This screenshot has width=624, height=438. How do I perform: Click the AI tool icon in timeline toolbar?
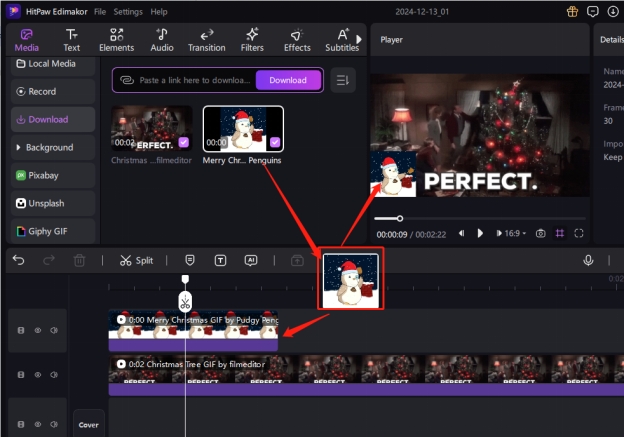tap(251, 260)
